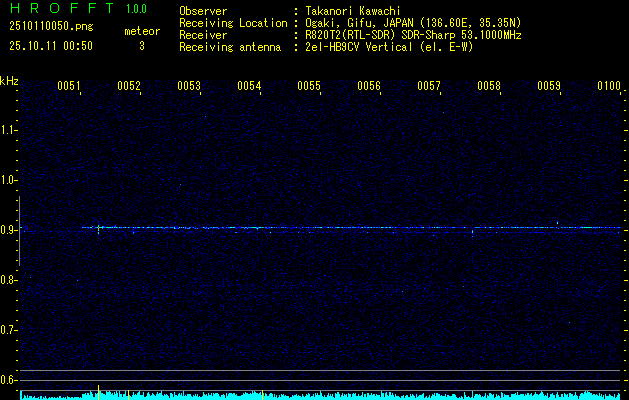The width and height of the screenshot is (629, 400).
Task: Click the 0.6 kHz frequency label
Action: click(x=7, y=380)
